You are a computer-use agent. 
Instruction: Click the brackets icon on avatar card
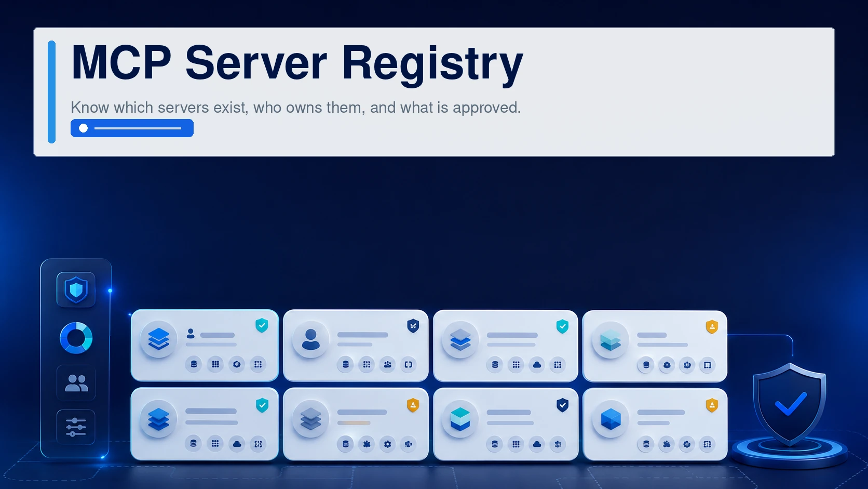pos(409,364)
